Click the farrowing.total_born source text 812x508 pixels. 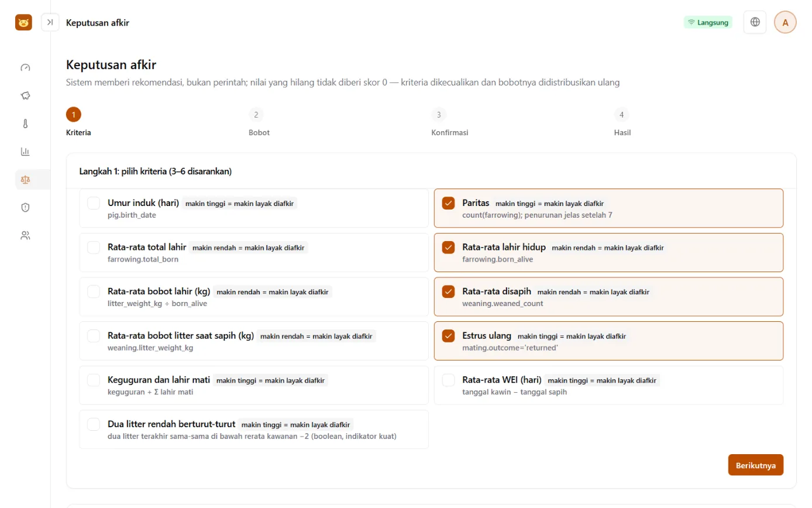[x=143, y=259]
